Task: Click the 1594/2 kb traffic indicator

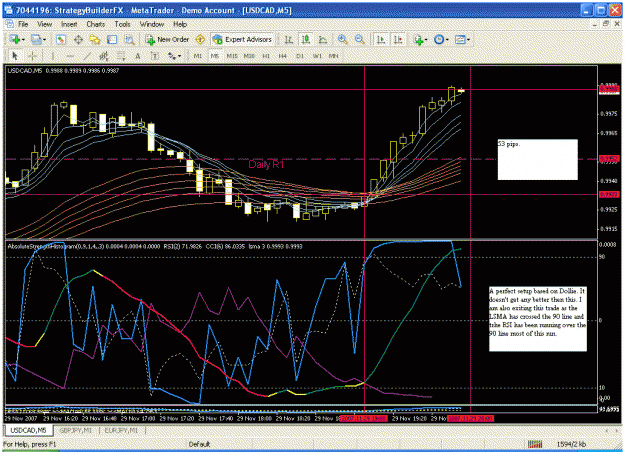Action: pos(572,444)
